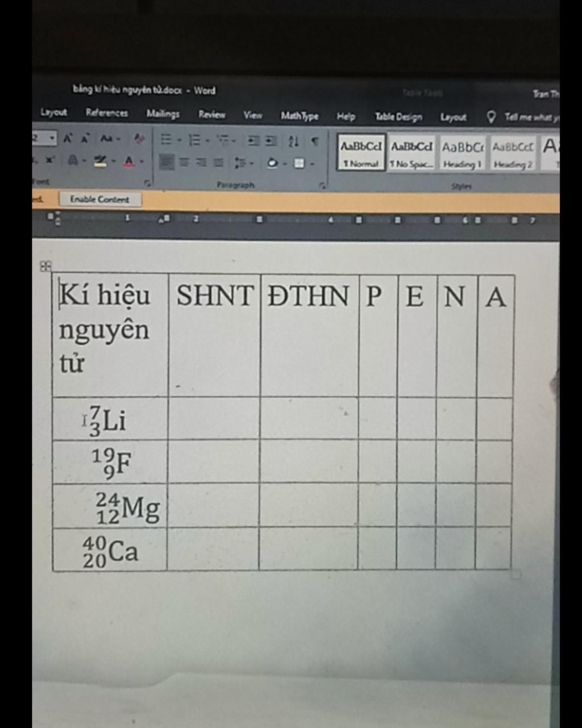Apply the No Spacing style
The width and height of the screenshot is (582, 728).
pos(411,153)
